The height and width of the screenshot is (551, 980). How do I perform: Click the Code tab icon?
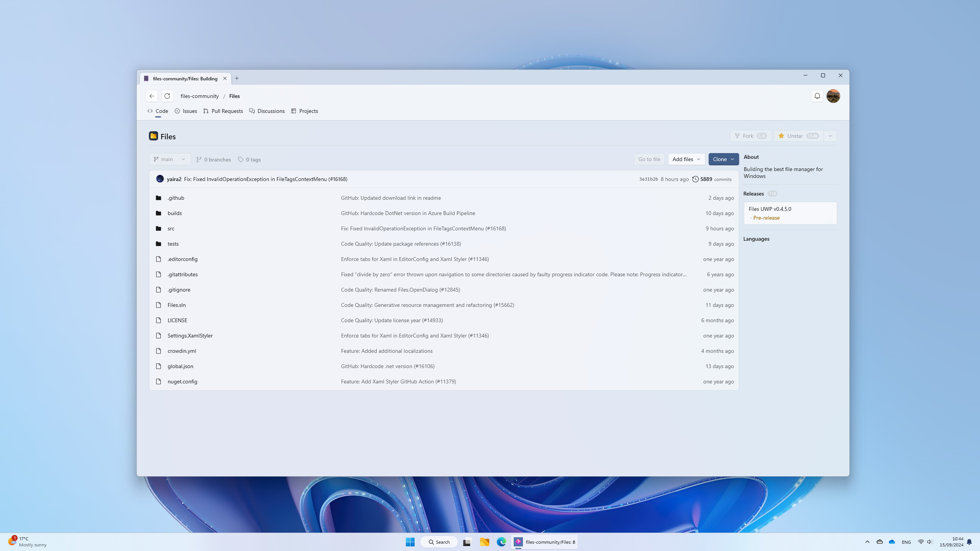point(150,111)
